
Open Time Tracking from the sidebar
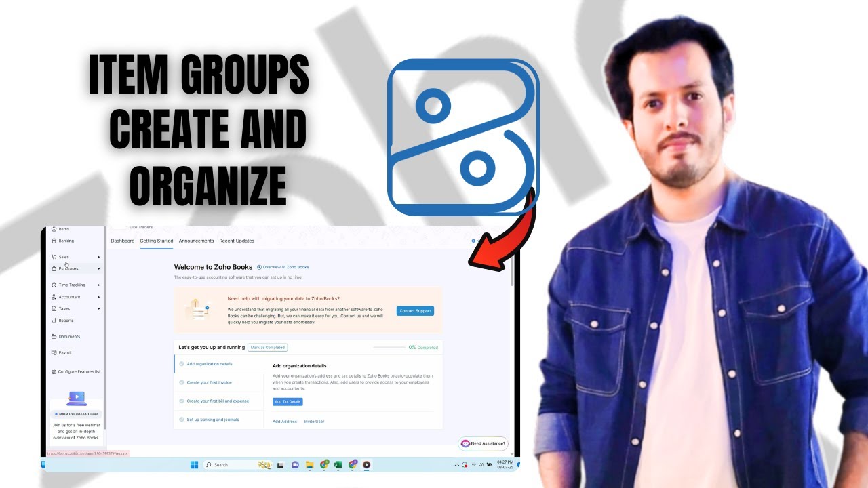(68, 285)
